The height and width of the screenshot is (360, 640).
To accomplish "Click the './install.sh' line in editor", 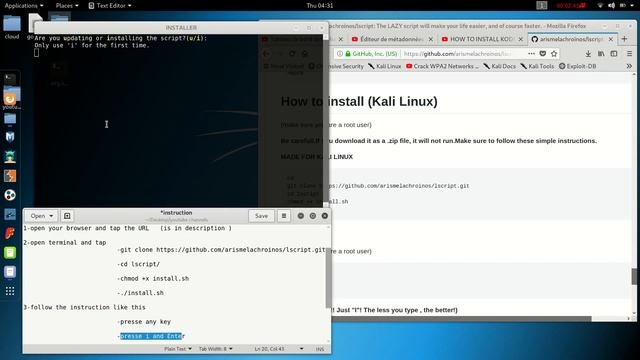I will (140, 293).
